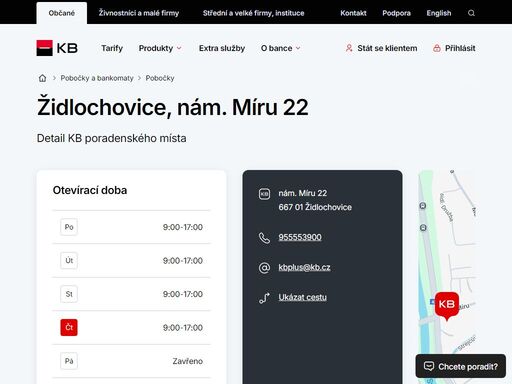This screenshot has width=512, height=384.
Task: Click the KB bank logo
Action: point(57,48)
